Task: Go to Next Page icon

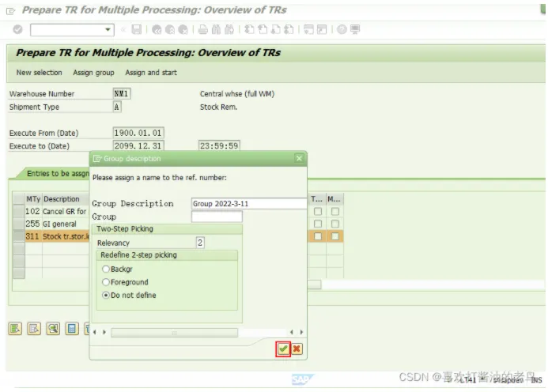Action: click(276, 30)
